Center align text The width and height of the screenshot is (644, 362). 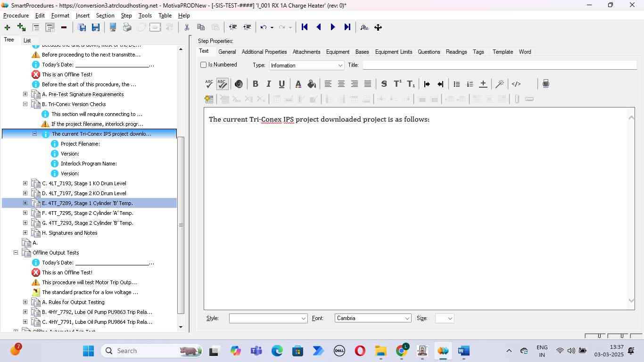point(341,84)
